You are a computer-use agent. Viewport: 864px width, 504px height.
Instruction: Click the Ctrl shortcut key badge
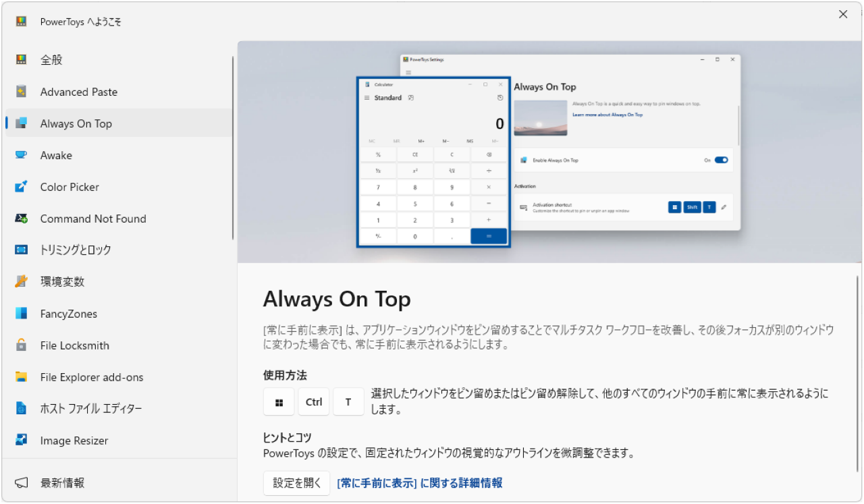pos(314,401)
